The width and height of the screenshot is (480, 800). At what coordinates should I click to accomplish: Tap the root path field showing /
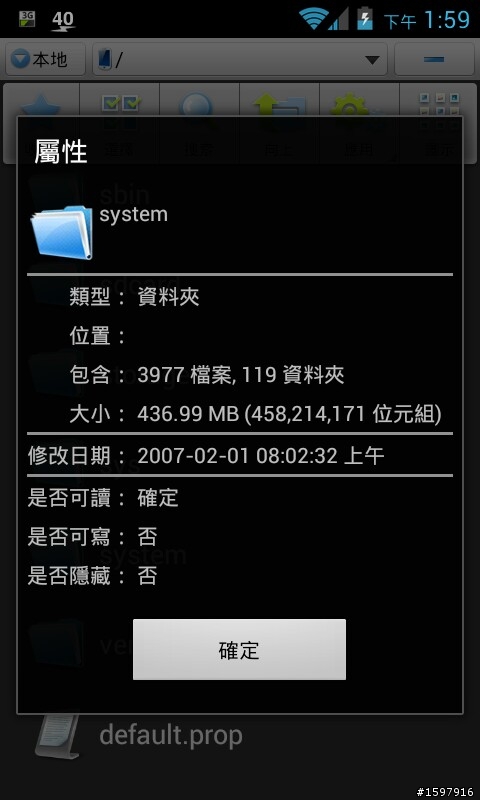click(240, 60)
